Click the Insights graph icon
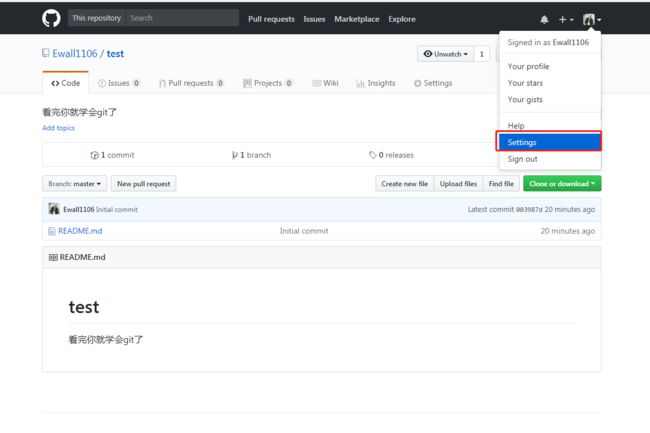The height and width of the screenshot is (433, 650). point(360,84)
